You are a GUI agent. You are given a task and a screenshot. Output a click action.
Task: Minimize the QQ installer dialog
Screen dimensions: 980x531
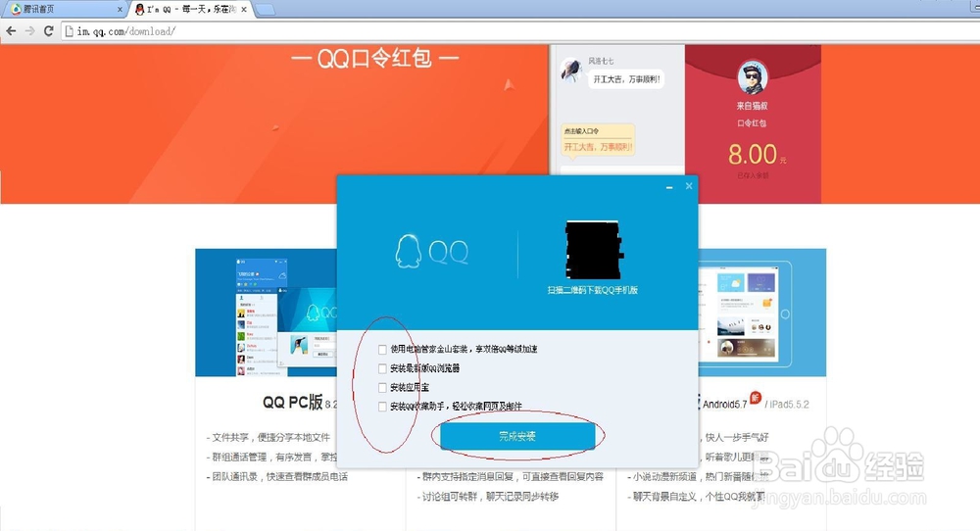(669, 186)
